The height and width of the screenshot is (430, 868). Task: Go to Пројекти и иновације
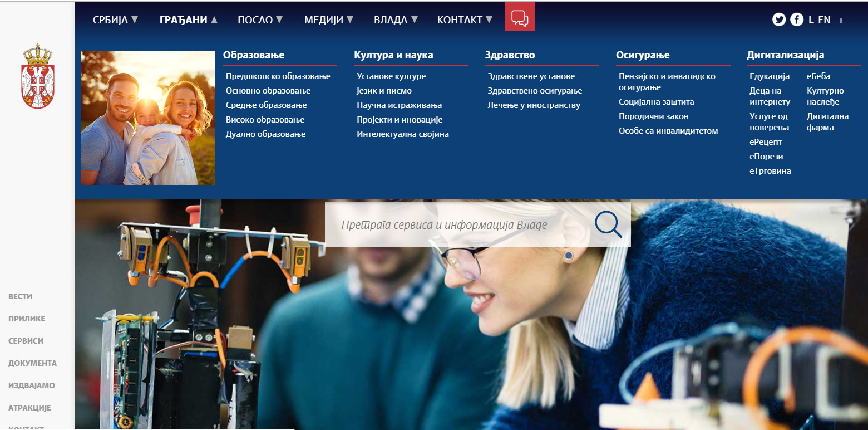400,120
